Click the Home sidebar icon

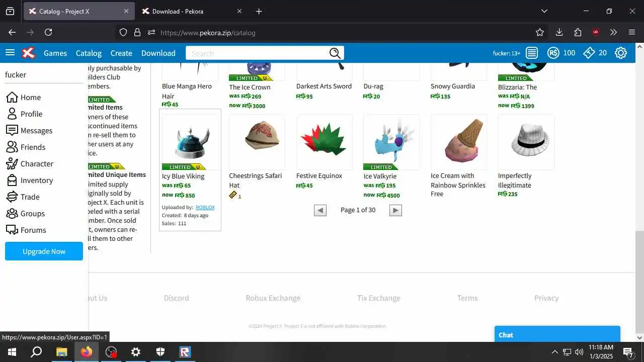tap(12, 97)
